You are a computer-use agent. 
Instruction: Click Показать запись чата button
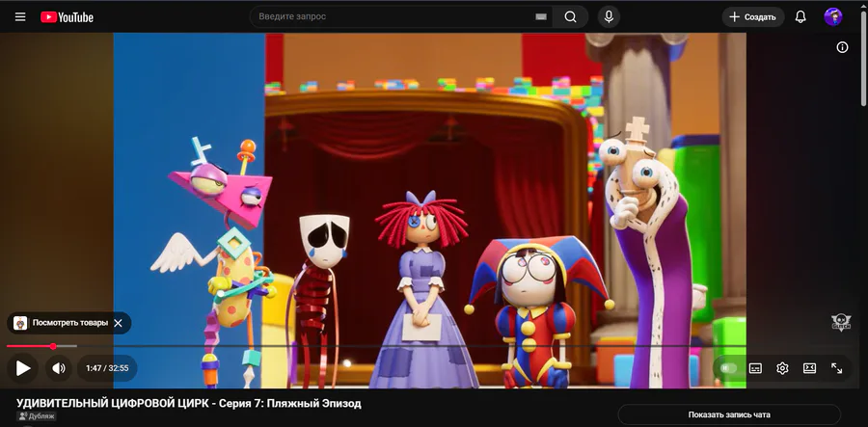[729, 414]
